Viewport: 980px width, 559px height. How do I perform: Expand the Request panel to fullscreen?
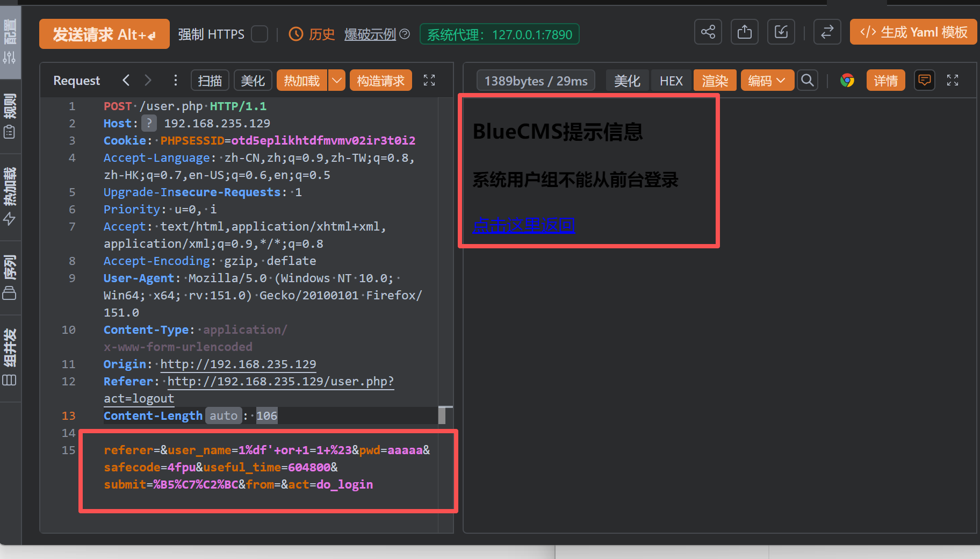[x=429, y=81]
